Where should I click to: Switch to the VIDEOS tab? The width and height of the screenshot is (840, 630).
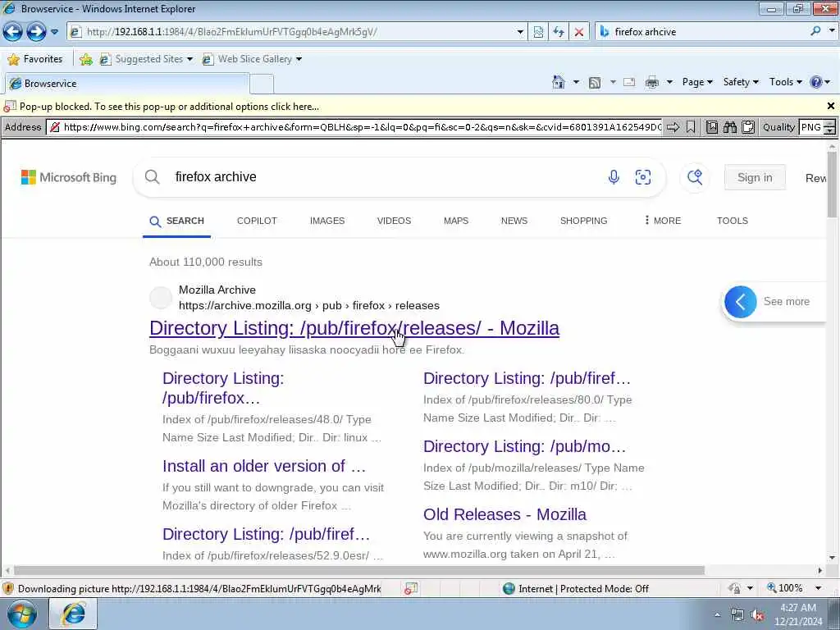click(394, 221)
